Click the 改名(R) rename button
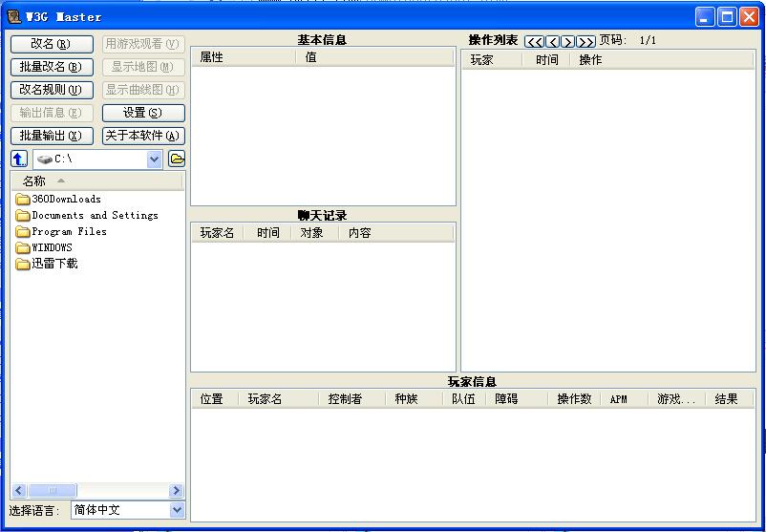The width and height of the screenshot is (766, 532). [52, 44]
